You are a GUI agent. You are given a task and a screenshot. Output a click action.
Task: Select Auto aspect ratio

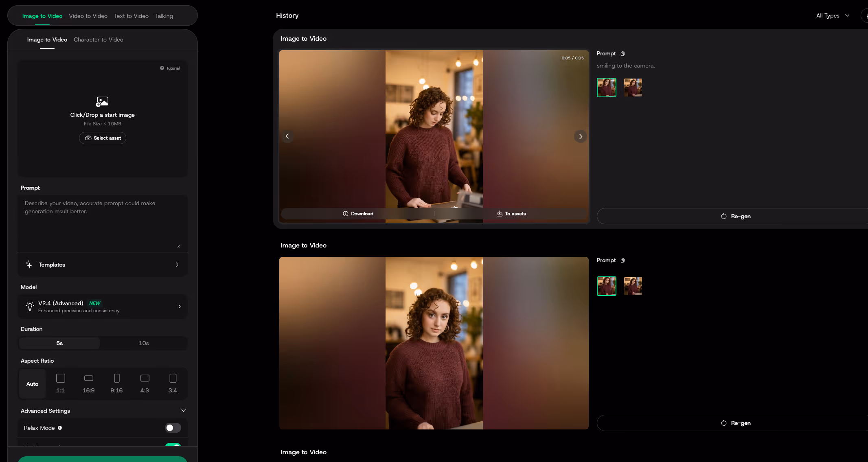32,384
